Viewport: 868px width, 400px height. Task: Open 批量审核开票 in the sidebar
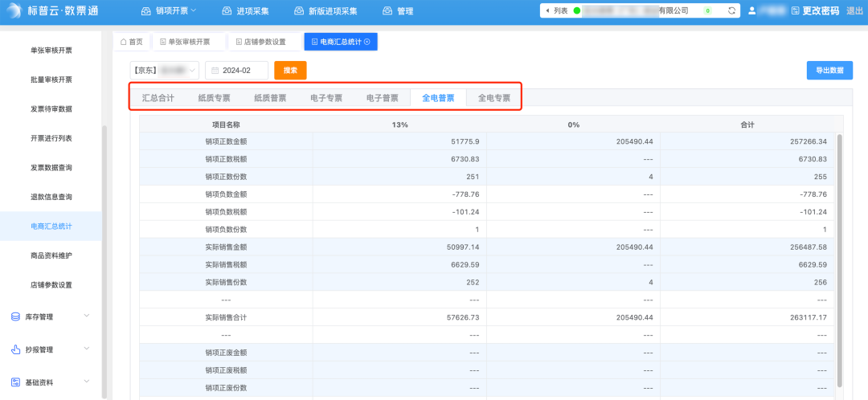(51, 80)
